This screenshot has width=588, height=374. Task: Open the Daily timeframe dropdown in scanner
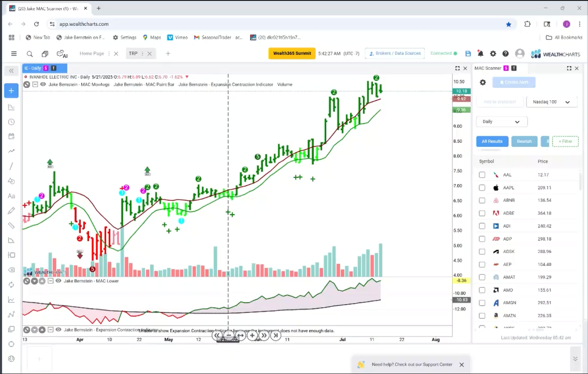tap(502, 122)
